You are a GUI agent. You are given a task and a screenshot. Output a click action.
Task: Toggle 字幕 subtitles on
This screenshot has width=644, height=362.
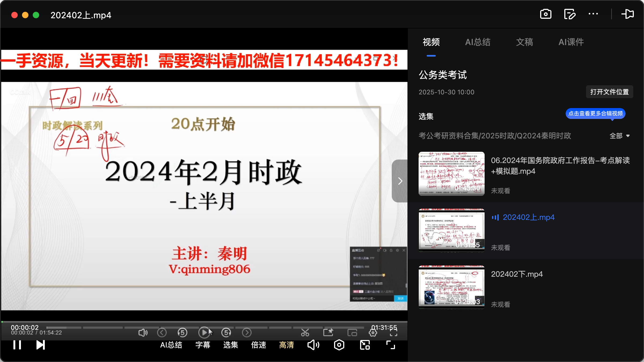(203, 345)
